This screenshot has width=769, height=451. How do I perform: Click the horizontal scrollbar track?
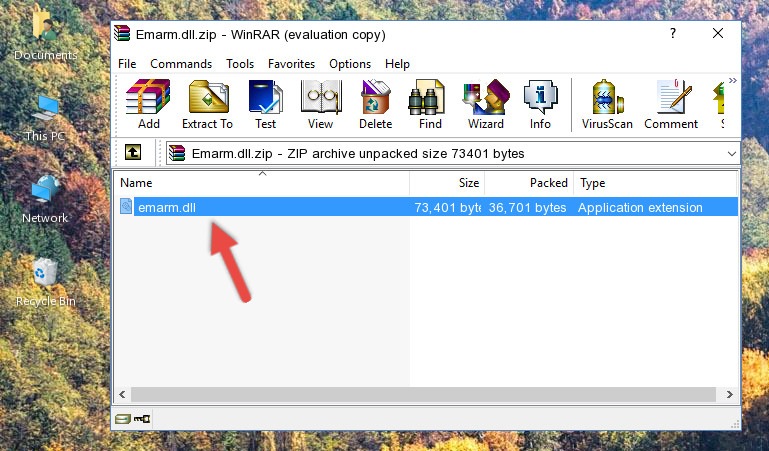[x=423, y=394]
